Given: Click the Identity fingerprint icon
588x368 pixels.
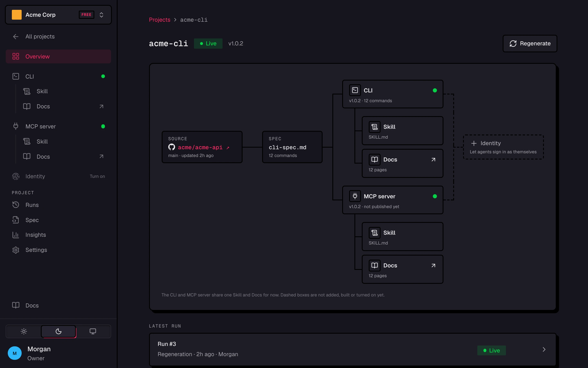Looking at the screenshot, I should [x=16, y=176].
